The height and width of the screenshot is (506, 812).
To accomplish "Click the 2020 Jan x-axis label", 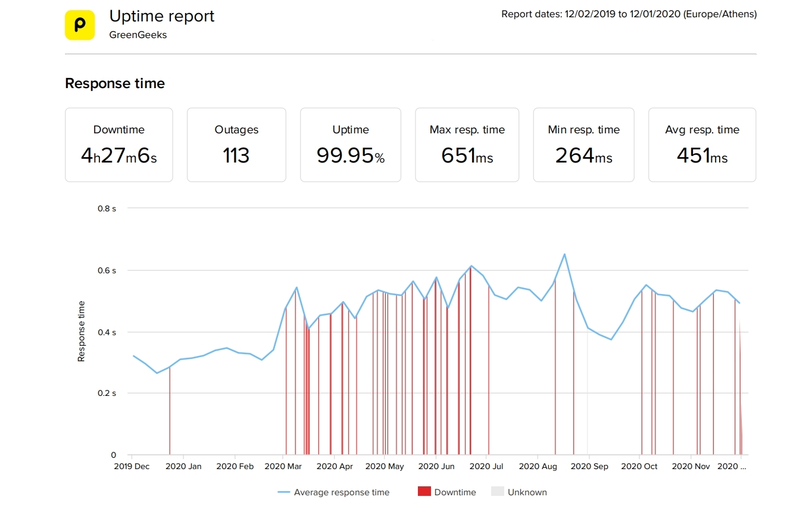I will pos(183,467).
